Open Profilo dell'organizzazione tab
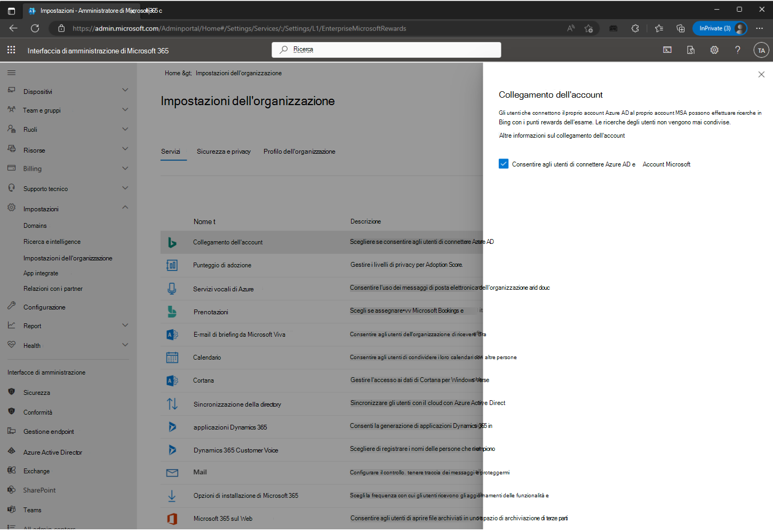The height and width of the screenshot is (532, 773). point(299,152)
